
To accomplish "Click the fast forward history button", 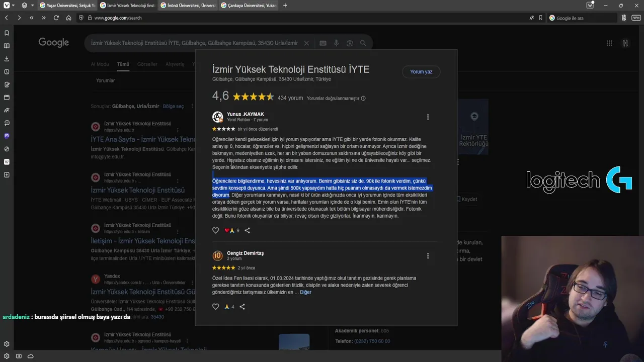I will (x=44, y=18).
